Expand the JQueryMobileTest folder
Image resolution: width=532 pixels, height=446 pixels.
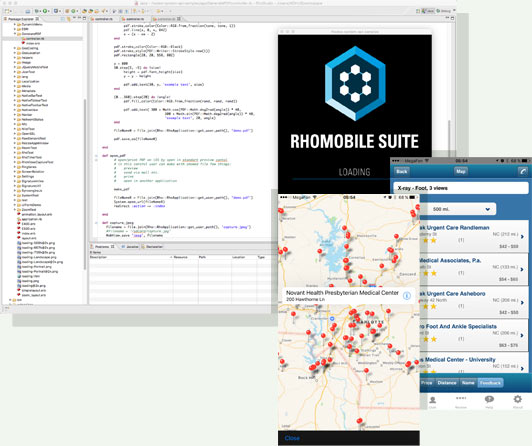click(15, 67)
